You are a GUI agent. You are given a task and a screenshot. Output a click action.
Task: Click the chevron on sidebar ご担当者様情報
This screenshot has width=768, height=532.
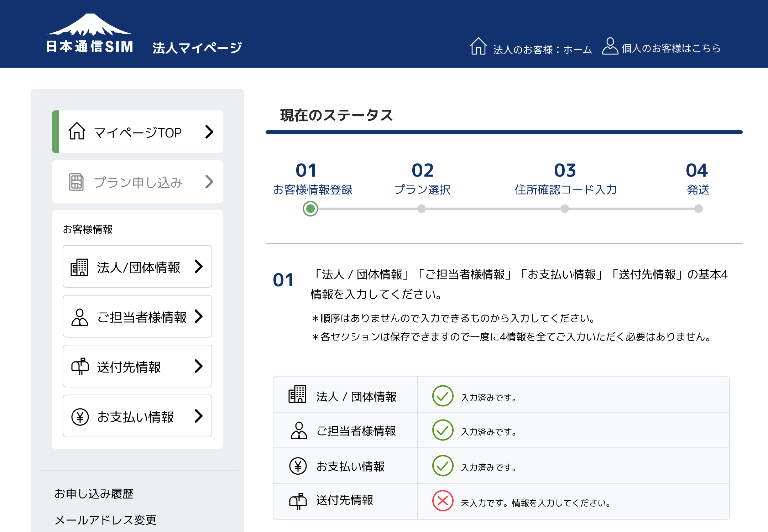[199, 316]
